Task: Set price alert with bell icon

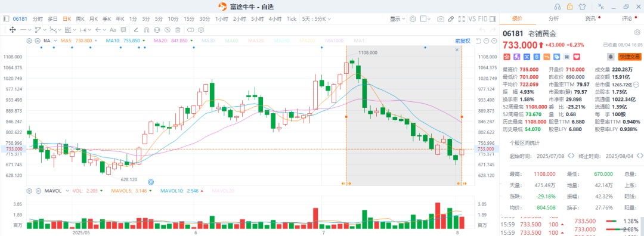Action: (611, 57)
